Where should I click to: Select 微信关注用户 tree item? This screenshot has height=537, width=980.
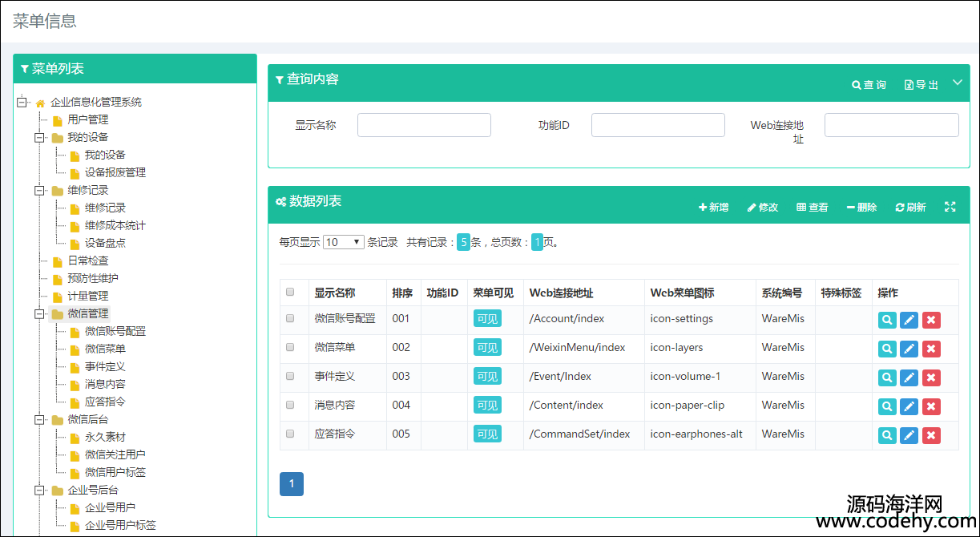(x=115, y=454)
